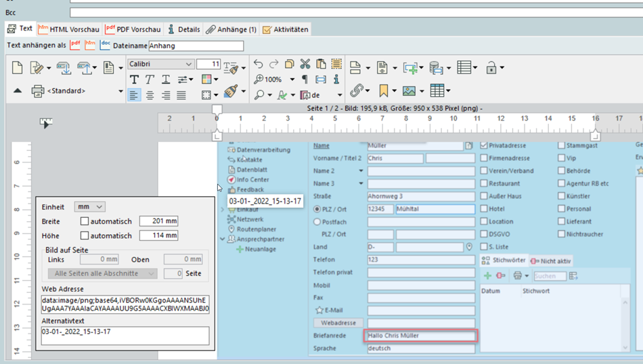Enable automatisch checkbox for Höhe
The height and width of the screenshot is (364, 643).
pyautogui.click(x=85, y=235)
